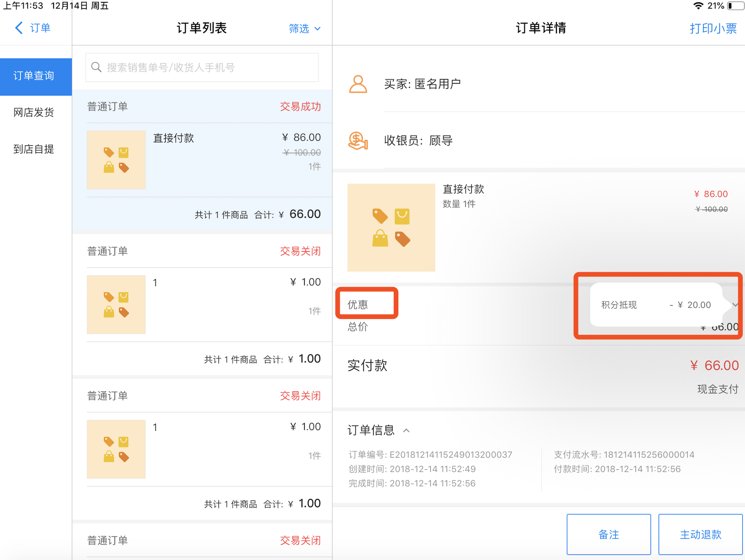Open the 筛选 filter dropdown

[x=304, y=28]
